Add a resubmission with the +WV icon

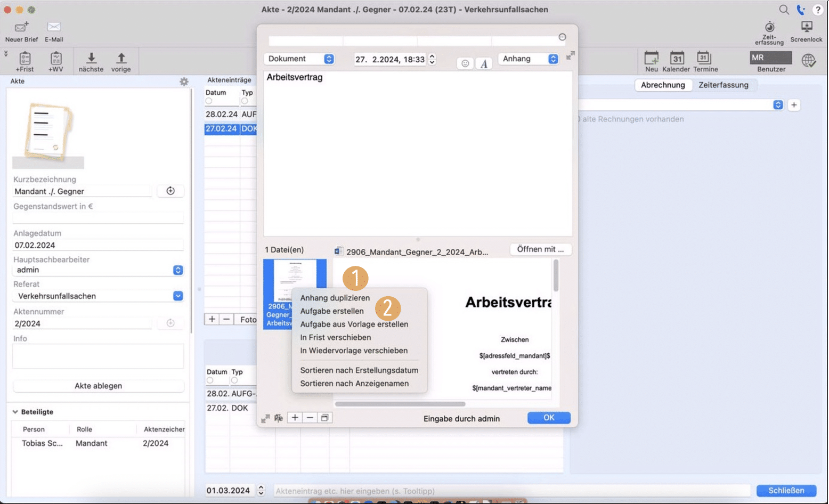(x=55, y=58)
